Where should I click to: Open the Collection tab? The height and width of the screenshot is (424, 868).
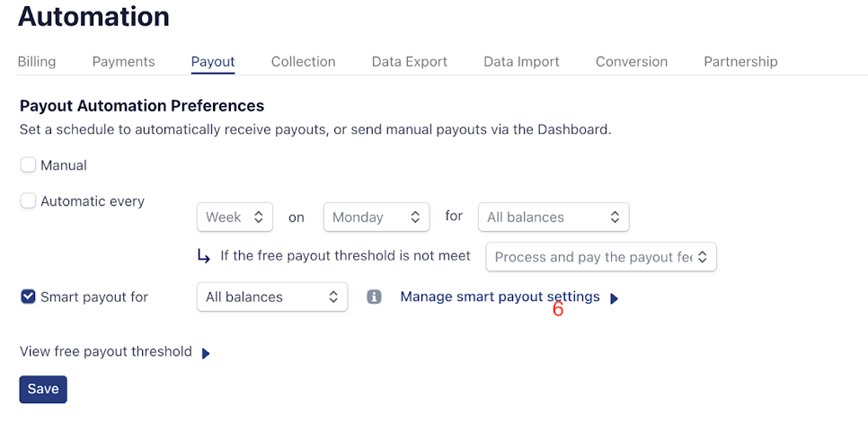coord(304,61)
